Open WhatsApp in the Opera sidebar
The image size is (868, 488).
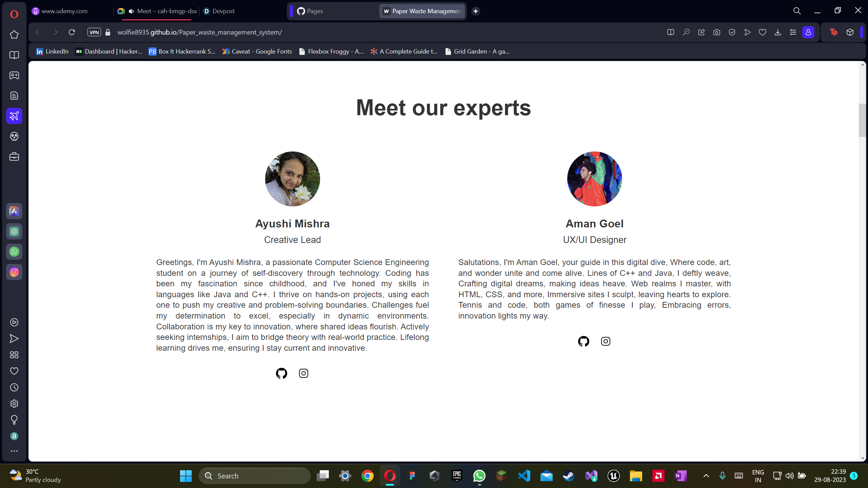coord(14,252)
